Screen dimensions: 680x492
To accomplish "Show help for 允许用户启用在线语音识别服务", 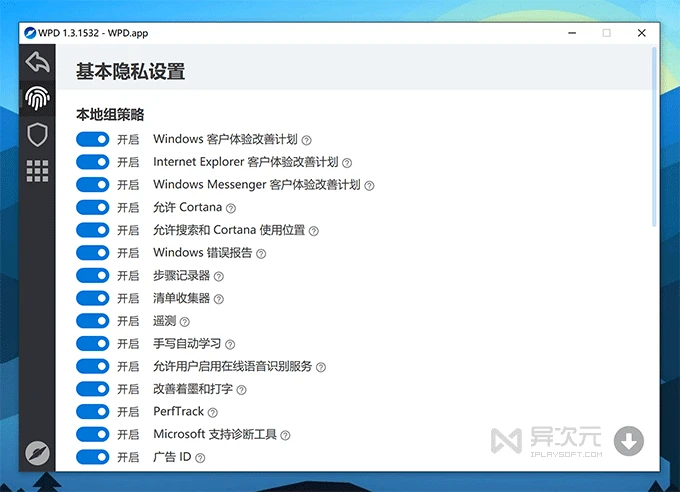I will pyautogui.click(x=321, y=367).
